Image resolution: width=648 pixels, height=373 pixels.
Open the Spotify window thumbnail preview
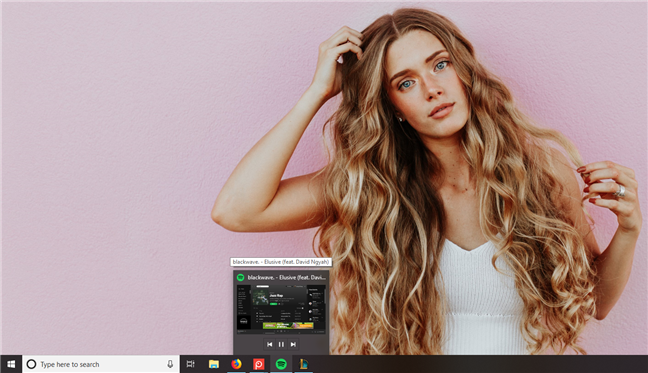pyautogui.click(x=281, y=309)
